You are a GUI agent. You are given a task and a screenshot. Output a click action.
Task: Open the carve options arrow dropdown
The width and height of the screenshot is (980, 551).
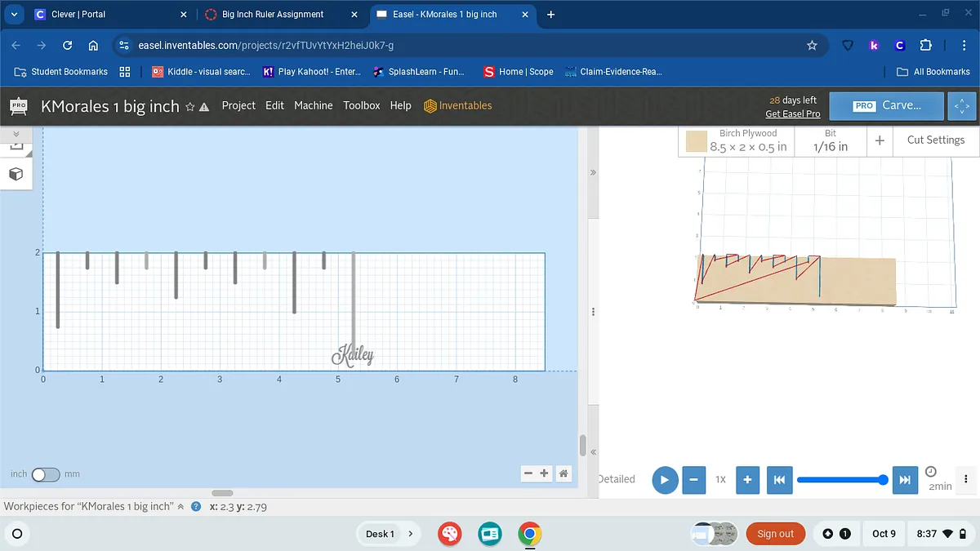tap(961, 106)
